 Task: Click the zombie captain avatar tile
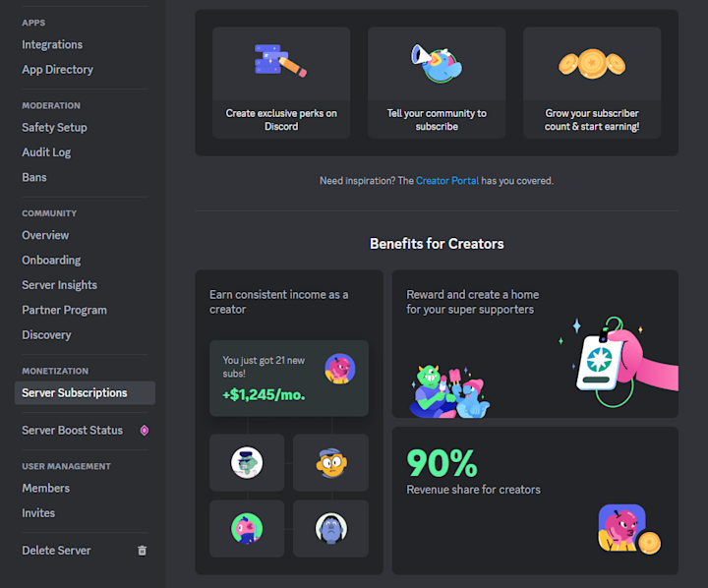point(247,462)
